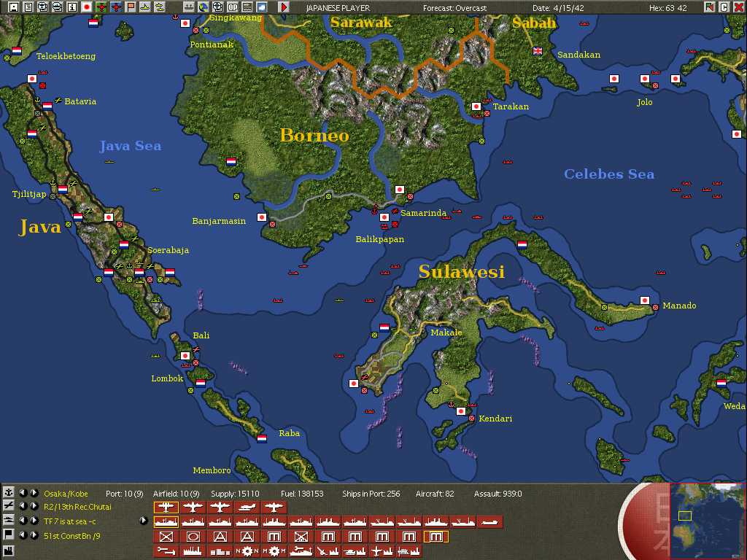Screen dimensions: 747x560
Task: Select the ship task force icon in bottom-left panel
Action: 8,521
